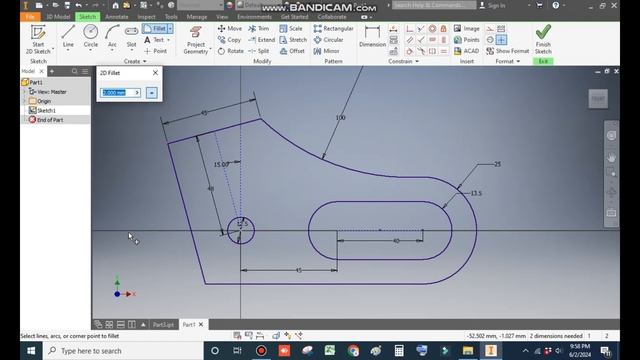Toggle the Equal radius button in 2D Fillet
Screen dimensions: 640x360
click(x=151, y=93)
